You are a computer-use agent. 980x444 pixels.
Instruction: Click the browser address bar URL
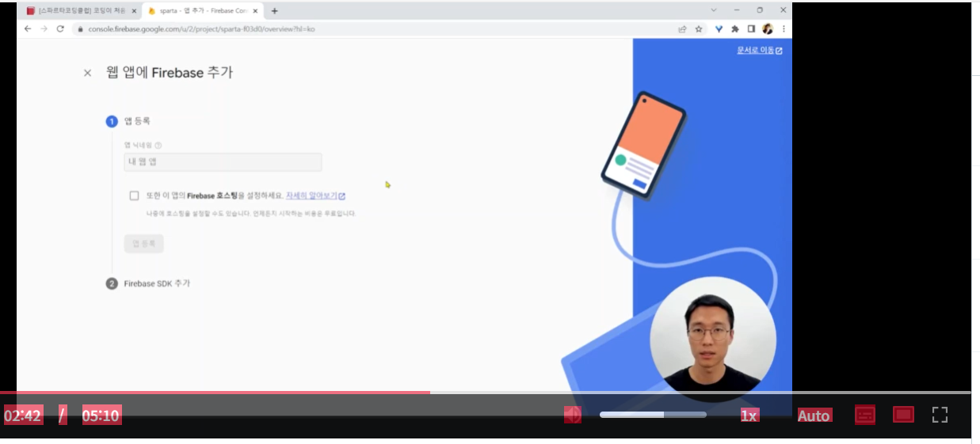click(x=200, y=28)
